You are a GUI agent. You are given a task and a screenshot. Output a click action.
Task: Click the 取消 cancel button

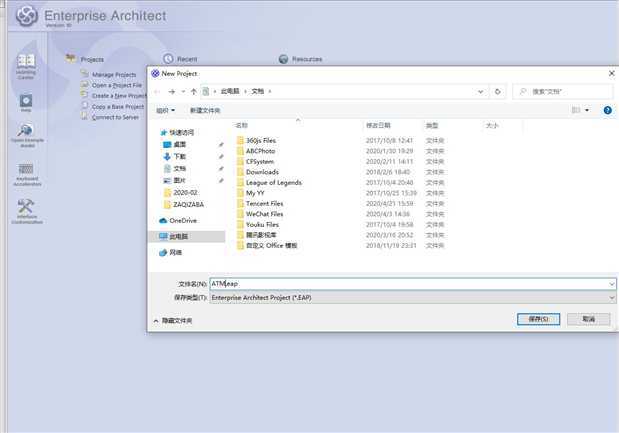click(x=589, y=319)
